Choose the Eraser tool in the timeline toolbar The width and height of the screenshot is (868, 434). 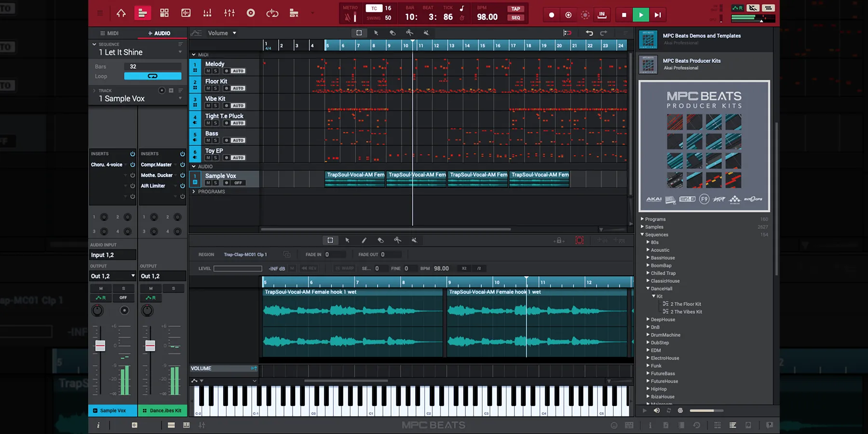point(393,33)
